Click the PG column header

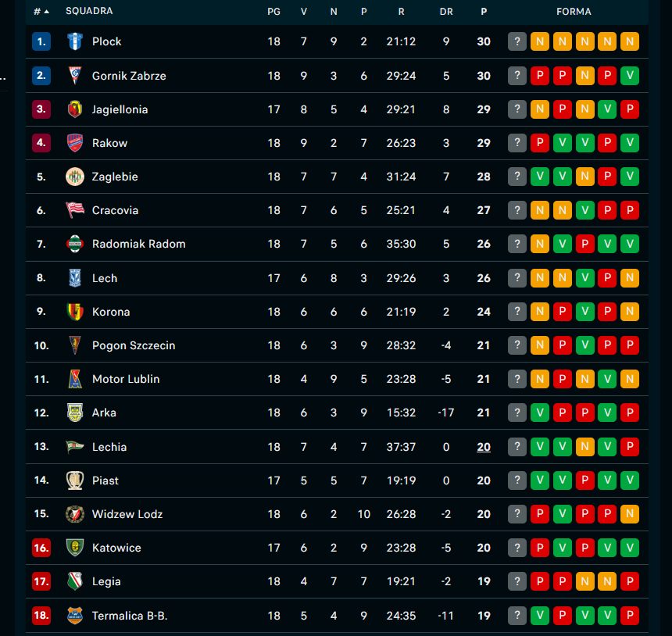(x=274, y=11)
